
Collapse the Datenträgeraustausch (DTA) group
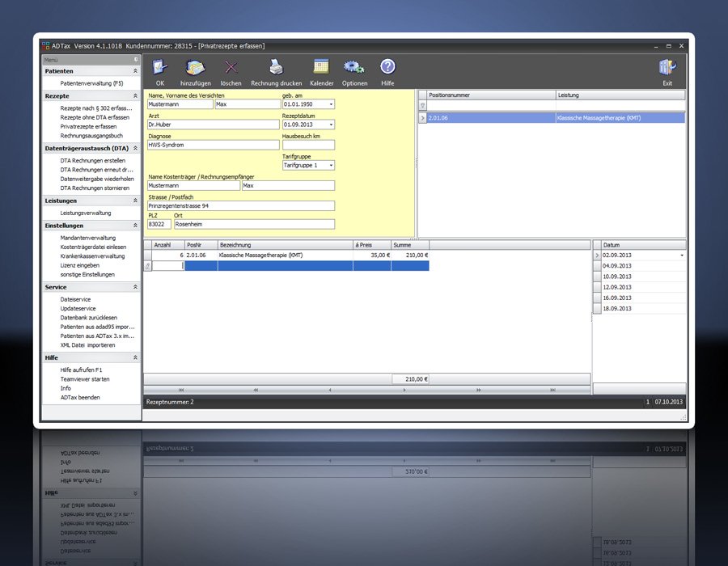(135, 148)
